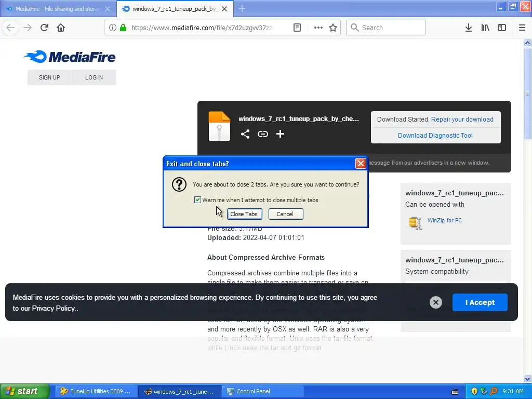The width and height of the screenshot is (532, 399).
Task: Toggle the sidebar icon in toolbar
Action: 502,28
